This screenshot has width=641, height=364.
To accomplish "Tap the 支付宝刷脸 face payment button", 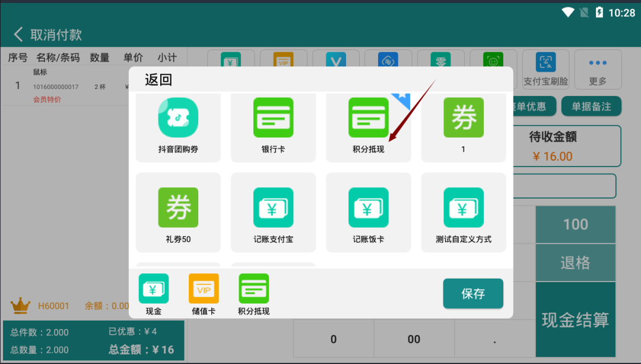I will tap(545, 69).
